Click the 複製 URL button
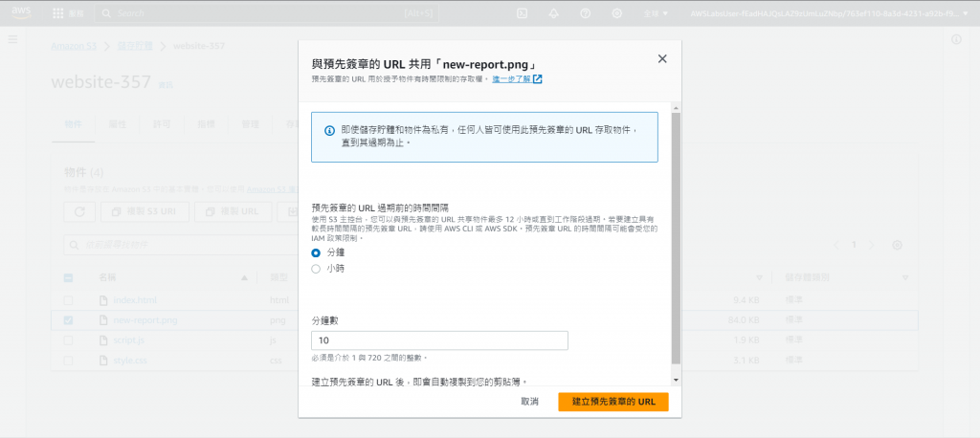The height and width of the screenshot is (438, 980). point(234,211)
